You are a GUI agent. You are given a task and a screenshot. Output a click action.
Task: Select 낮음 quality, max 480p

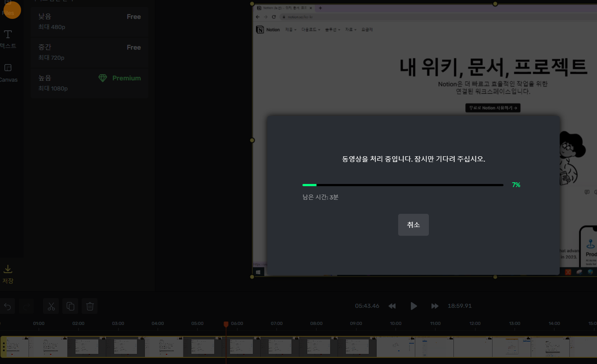coord(90,22)
